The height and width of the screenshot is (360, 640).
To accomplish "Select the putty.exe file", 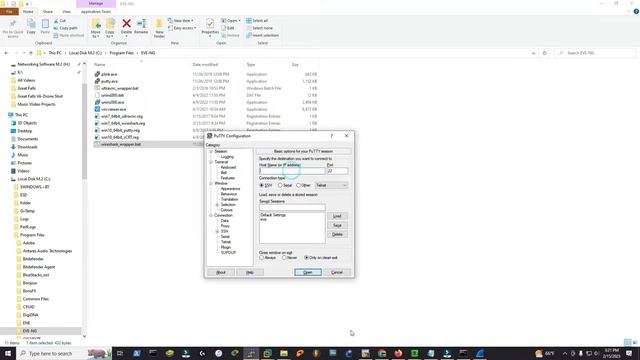I will coord(109,81).
